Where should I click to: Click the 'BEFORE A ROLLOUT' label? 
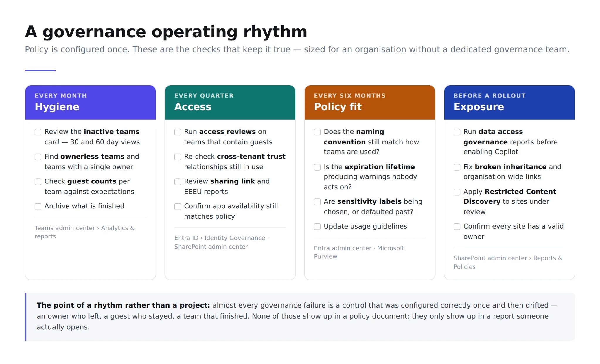tap(489, 96)
